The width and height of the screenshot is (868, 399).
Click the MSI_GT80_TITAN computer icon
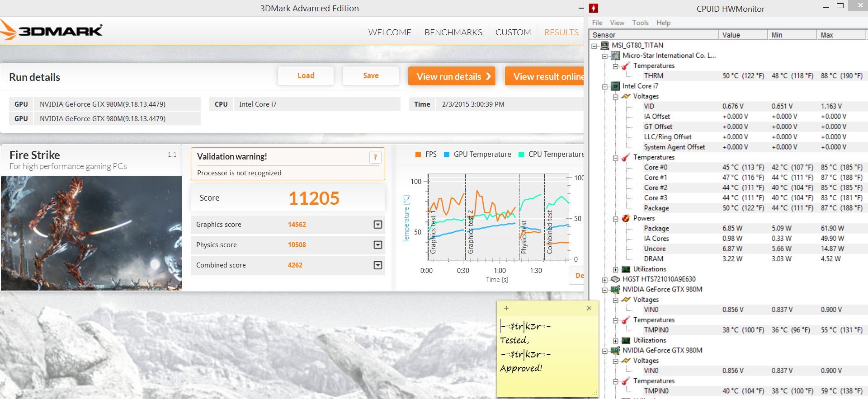pyautogui.click(x=605, y=45)
